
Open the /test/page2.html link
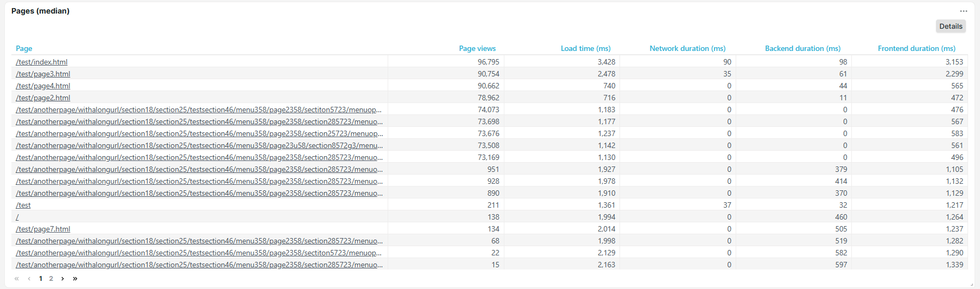tap(43, 98)
